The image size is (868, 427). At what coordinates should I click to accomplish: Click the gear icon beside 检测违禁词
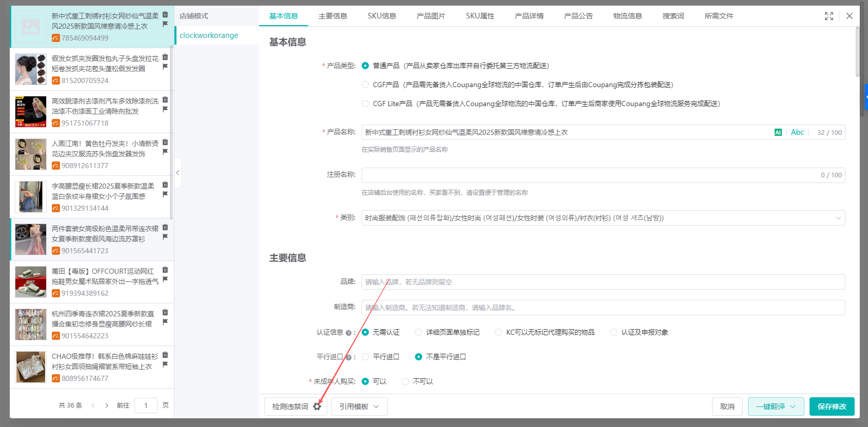coord(317,406)
